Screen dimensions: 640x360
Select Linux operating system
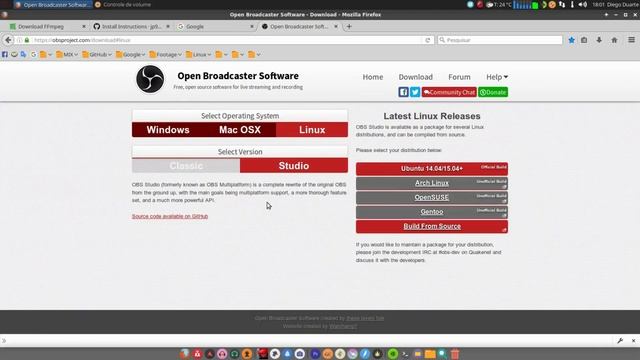click(312, 130)
